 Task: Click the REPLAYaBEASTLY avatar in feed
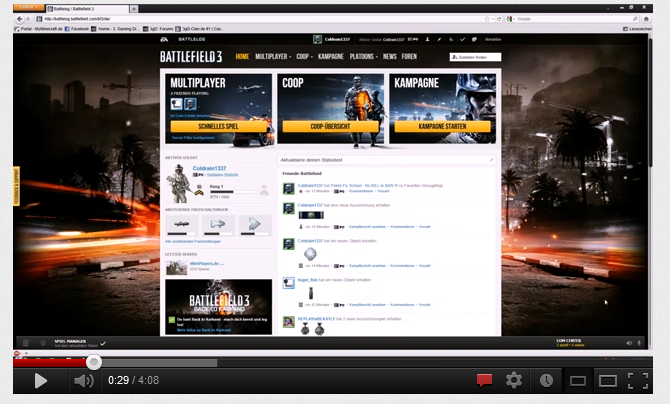(289, 322)
